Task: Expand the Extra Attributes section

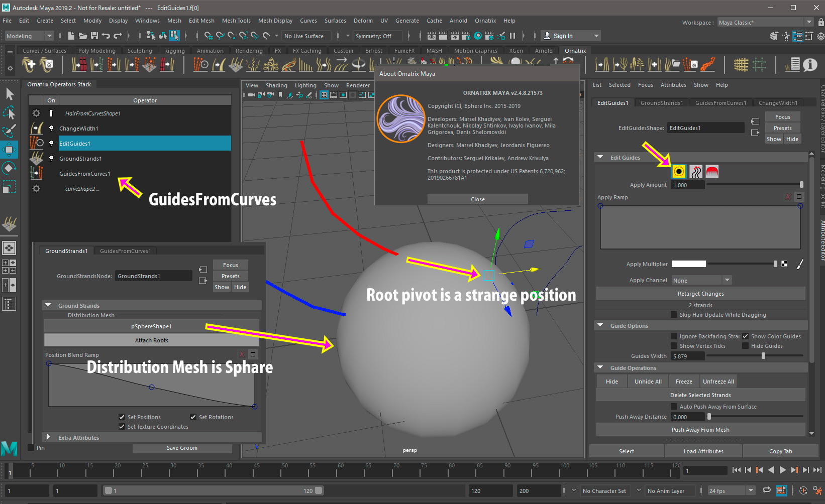Action: click(x=48, y=437)
